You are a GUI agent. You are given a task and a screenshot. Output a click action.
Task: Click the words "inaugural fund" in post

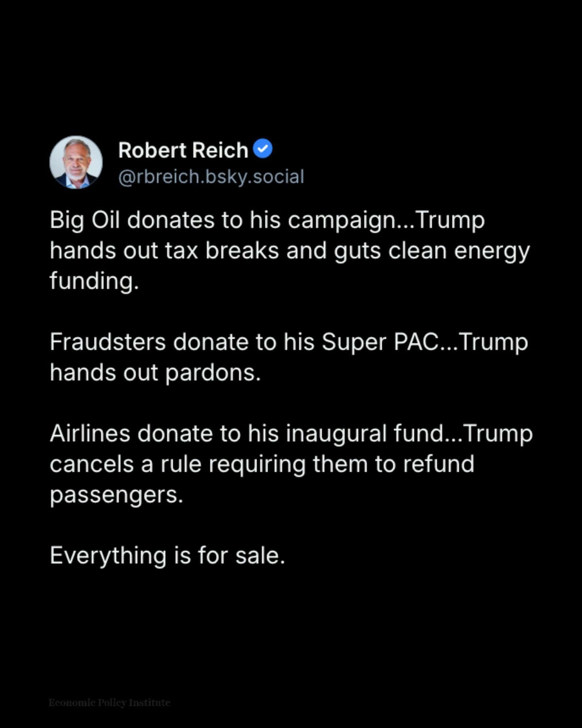coord(365,434)
